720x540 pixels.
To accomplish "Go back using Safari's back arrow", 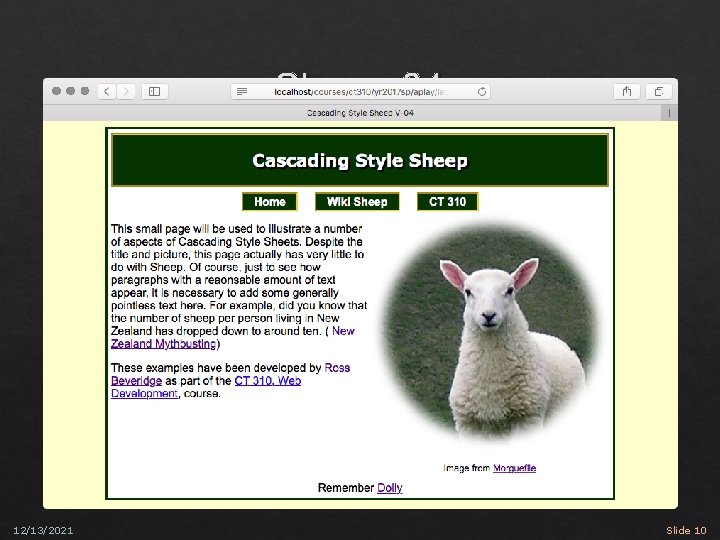I will pyautogui.click(x=107, y=91).
